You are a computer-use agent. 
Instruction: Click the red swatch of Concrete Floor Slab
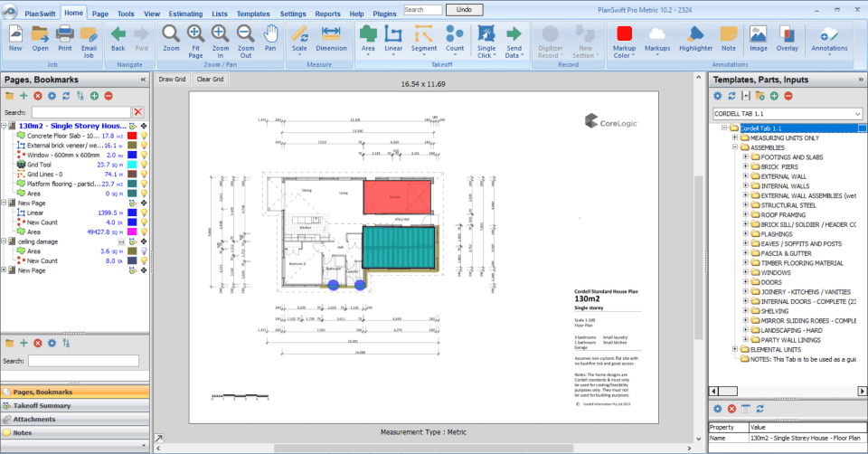pyautogui.click(x=132, y=136)
